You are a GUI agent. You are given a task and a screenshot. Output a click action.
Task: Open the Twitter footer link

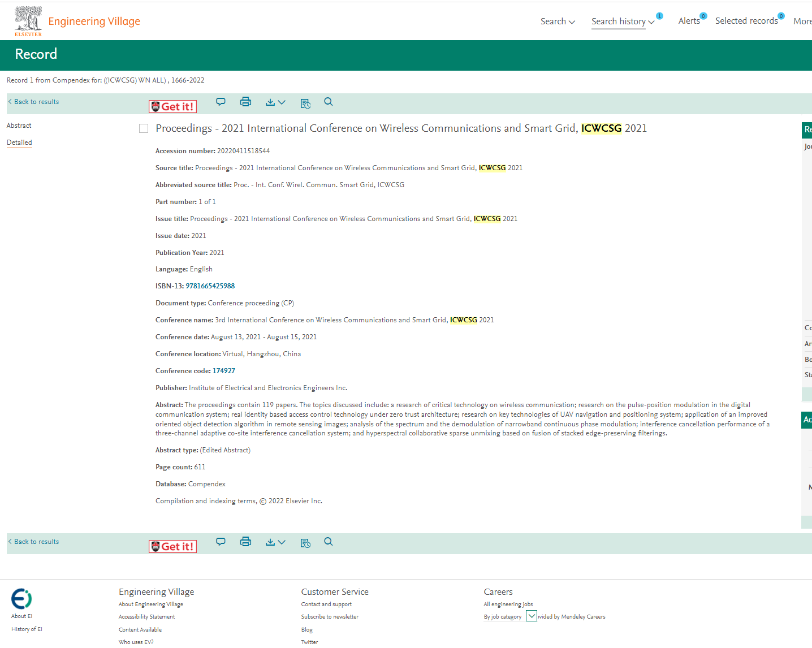pos(309,642)
